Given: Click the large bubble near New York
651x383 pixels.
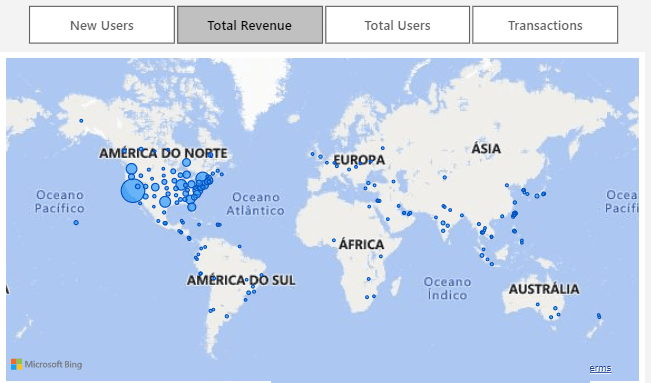Looking at the screenshot, I should [202, 179].
